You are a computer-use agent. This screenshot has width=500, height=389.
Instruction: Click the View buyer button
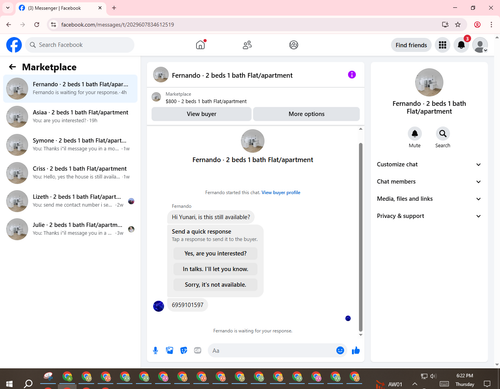pyautogui.click(x=201, y=114)
